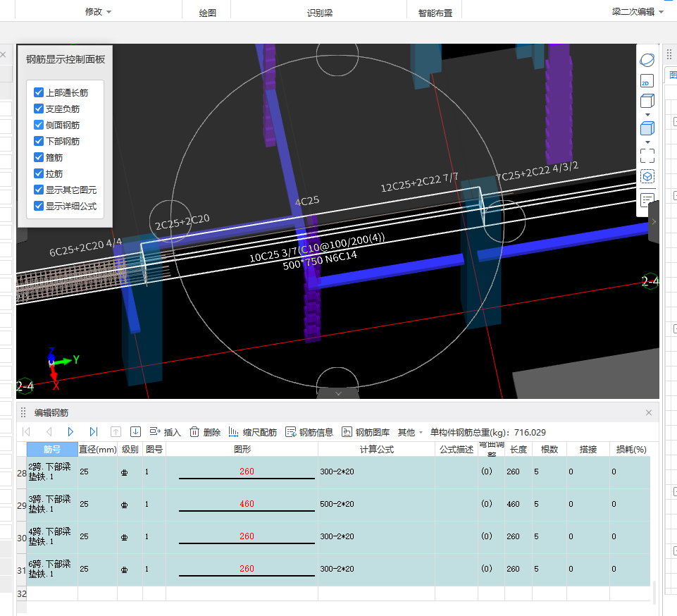Screen dimensions: 677x616
Task: Select the 图 tab in right side panel
Action: point(672,75)
